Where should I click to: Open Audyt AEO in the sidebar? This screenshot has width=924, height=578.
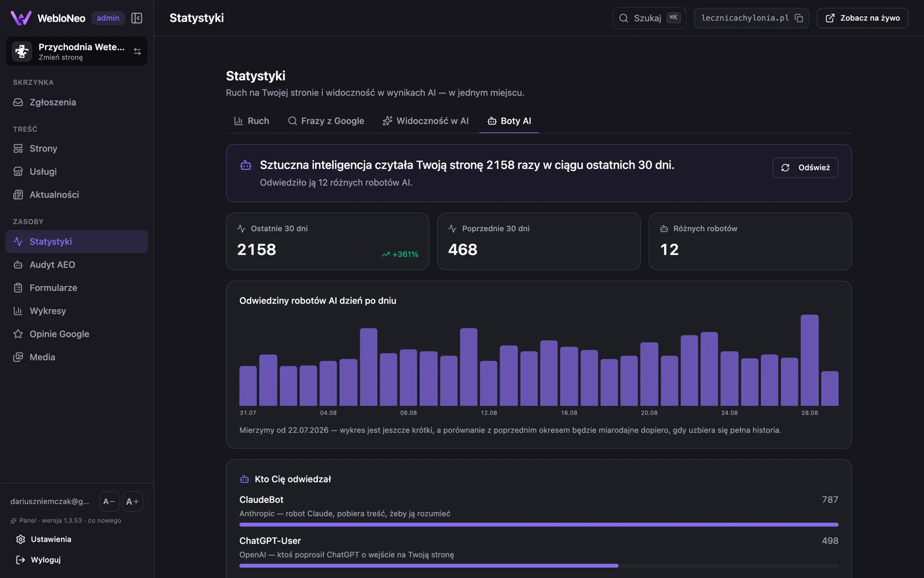[76, 265]
